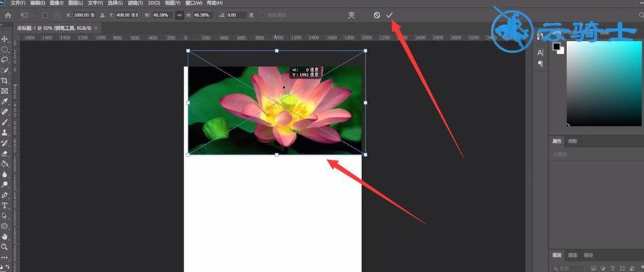Click the top-center transform handle
The height and width of the screenshot is (272, 644).
pos(276,50)
